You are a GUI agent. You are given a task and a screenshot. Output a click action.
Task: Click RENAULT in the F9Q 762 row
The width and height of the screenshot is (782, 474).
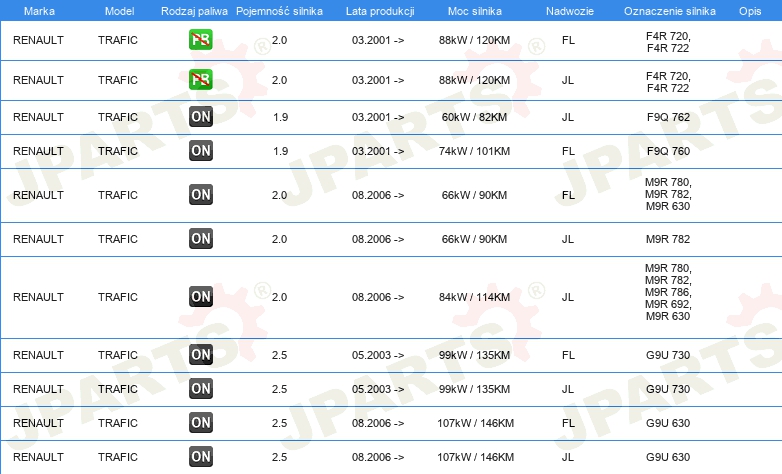[38, 117]
